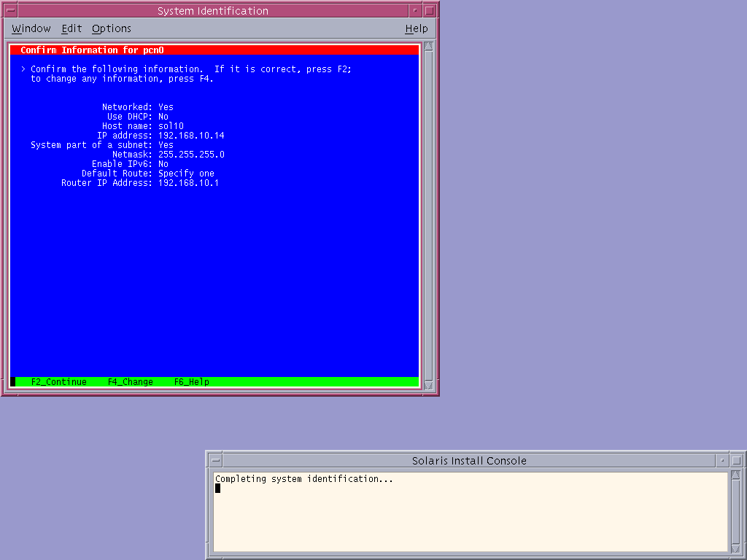The height and width of the screenshot is (560, 747).
Task: Click the 'IP address:' label
Action: tap(125, 135)
